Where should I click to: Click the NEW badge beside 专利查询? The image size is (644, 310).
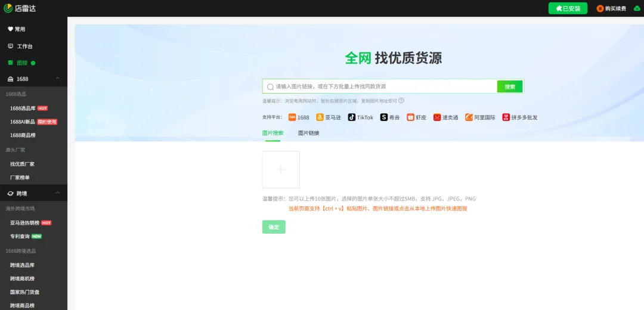tap(37, 237)
